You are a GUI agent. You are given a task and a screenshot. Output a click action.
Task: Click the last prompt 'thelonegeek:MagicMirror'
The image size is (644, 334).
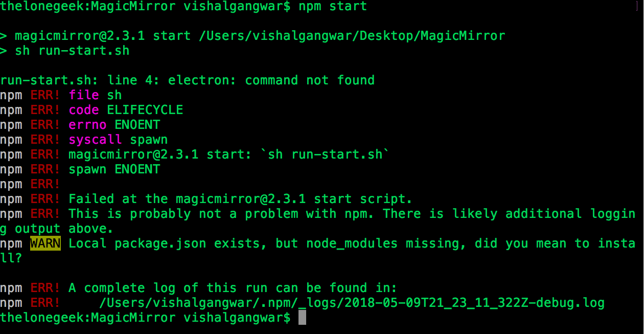click(88, 318)
